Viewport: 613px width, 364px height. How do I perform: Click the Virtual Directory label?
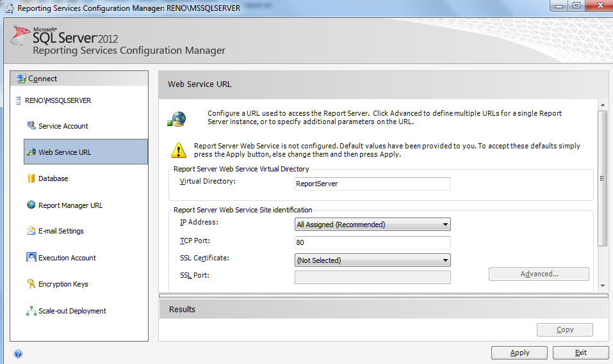(208, 181)
